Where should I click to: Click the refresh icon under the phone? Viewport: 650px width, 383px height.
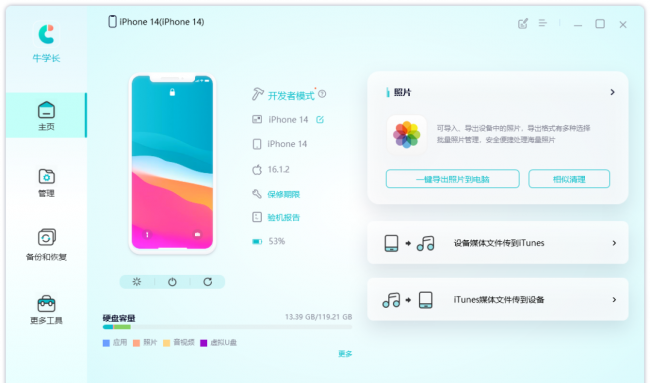pos(208,282)
